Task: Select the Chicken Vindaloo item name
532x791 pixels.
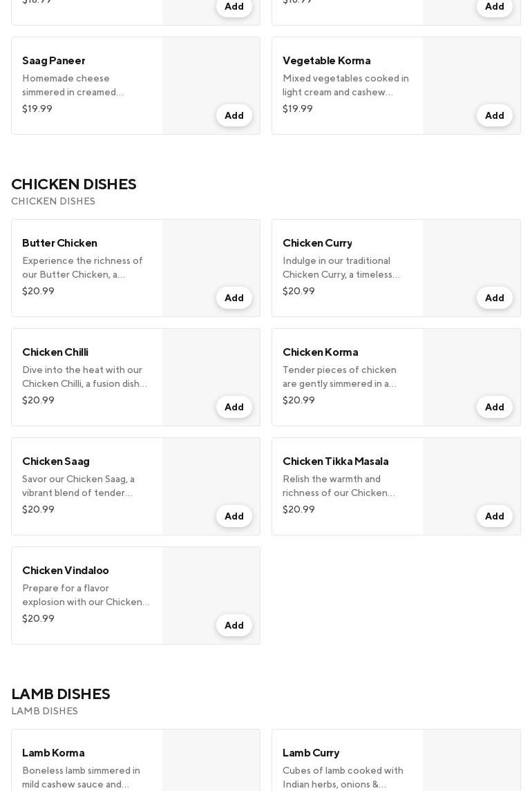Action: (66, 570)
